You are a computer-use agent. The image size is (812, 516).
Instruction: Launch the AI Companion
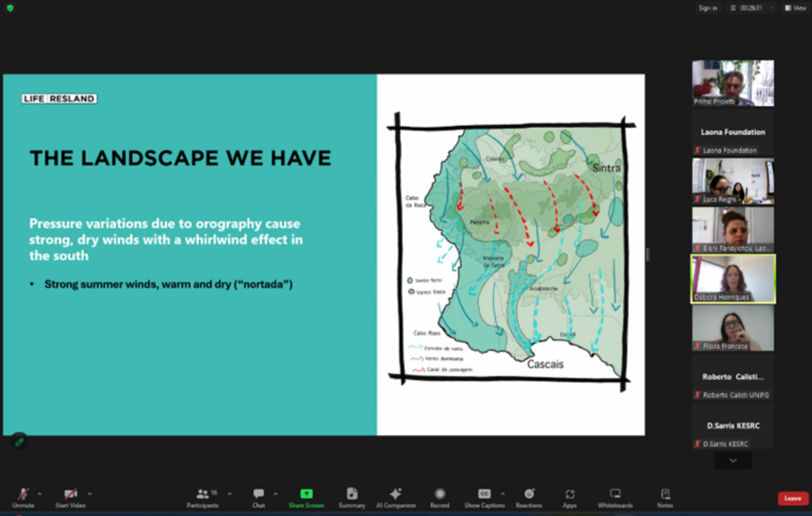point(396,497)
